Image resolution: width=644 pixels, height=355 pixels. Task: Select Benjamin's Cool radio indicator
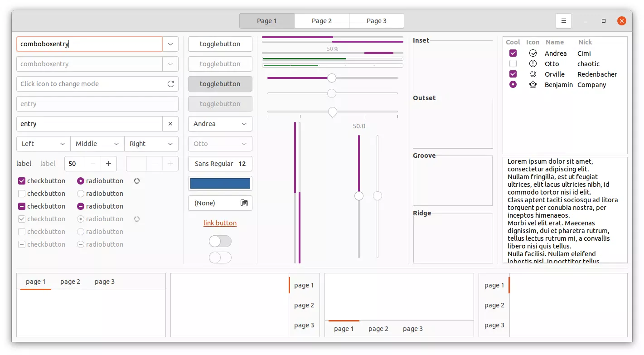tap(513, 85)
